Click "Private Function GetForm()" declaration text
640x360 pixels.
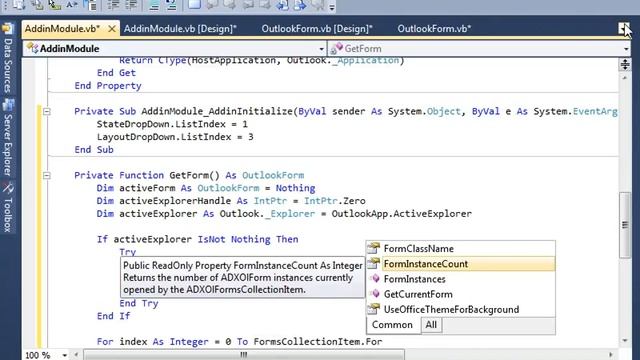pyautogui.click(x=147, y=176)
